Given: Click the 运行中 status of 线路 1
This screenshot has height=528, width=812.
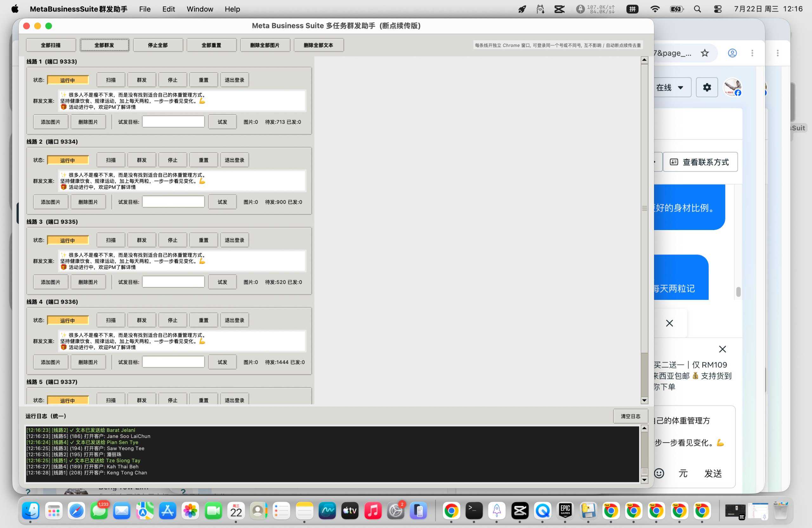Looking at the screenshot, I should tap(68, 80).
